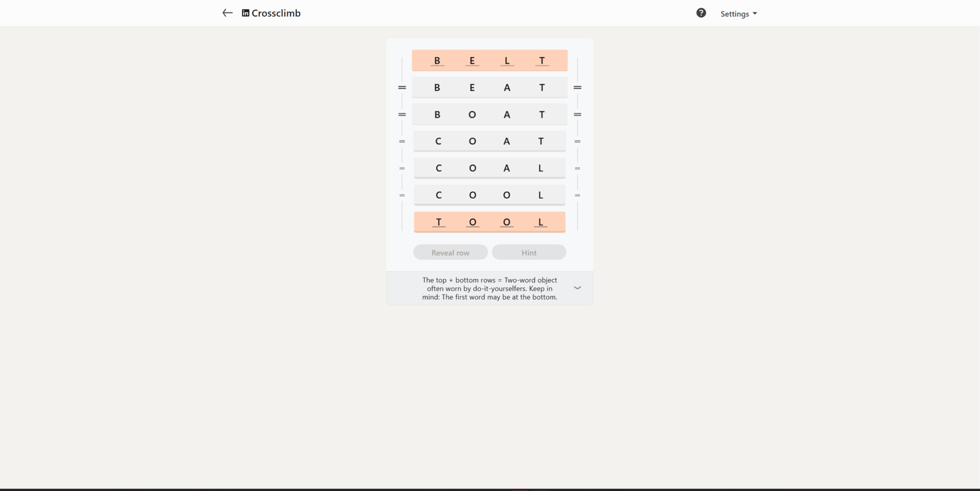This screenshot has width=980, height=491.
Task: Select the final L in the TOOL row
Action: coord(540,222)
